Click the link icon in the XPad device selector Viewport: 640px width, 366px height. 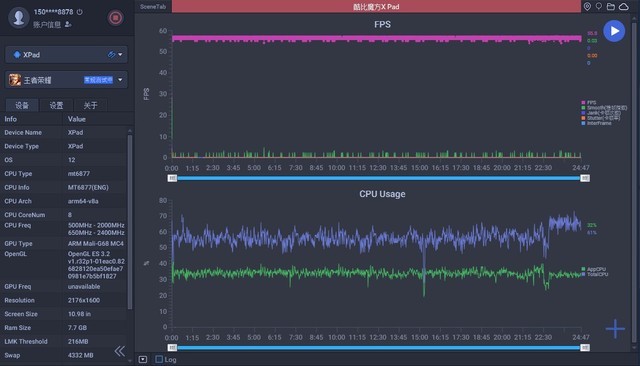(111, 54)
